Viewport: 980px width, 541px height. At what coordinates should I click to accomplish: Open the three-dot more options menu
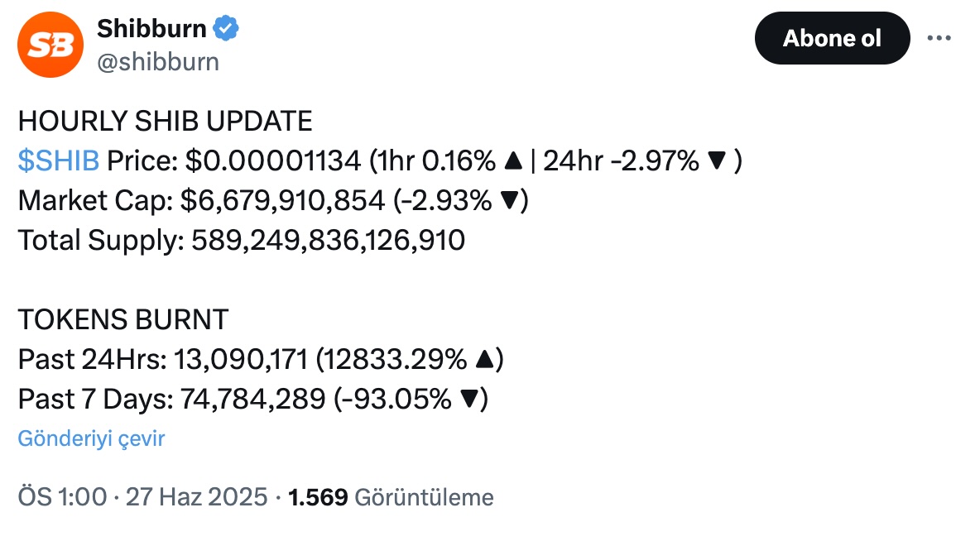click(x=939, y=38)
